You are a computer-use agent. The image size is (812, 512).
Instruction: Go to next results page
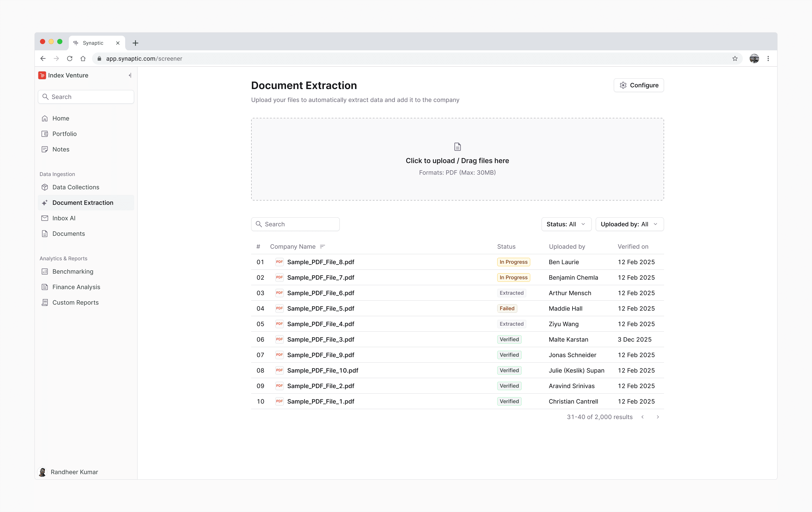point(658,417)
